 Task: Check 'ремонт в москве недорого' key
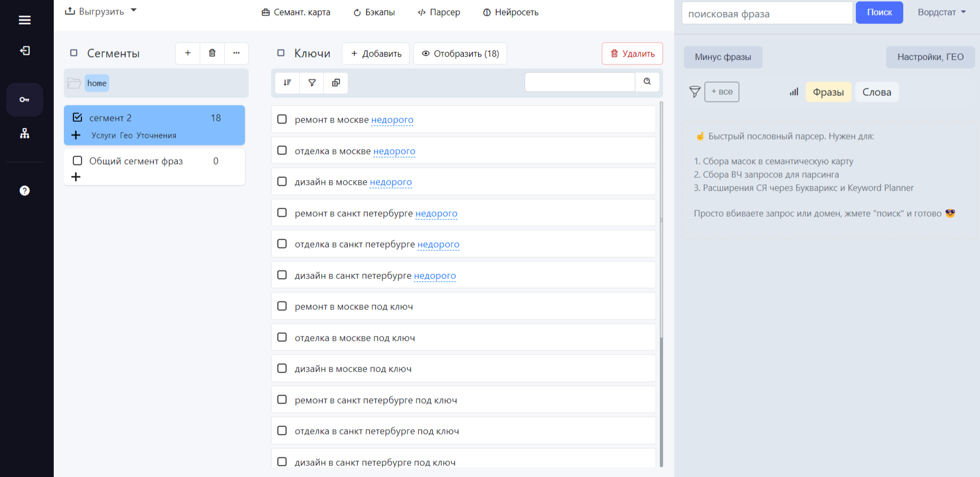point(282,119)
